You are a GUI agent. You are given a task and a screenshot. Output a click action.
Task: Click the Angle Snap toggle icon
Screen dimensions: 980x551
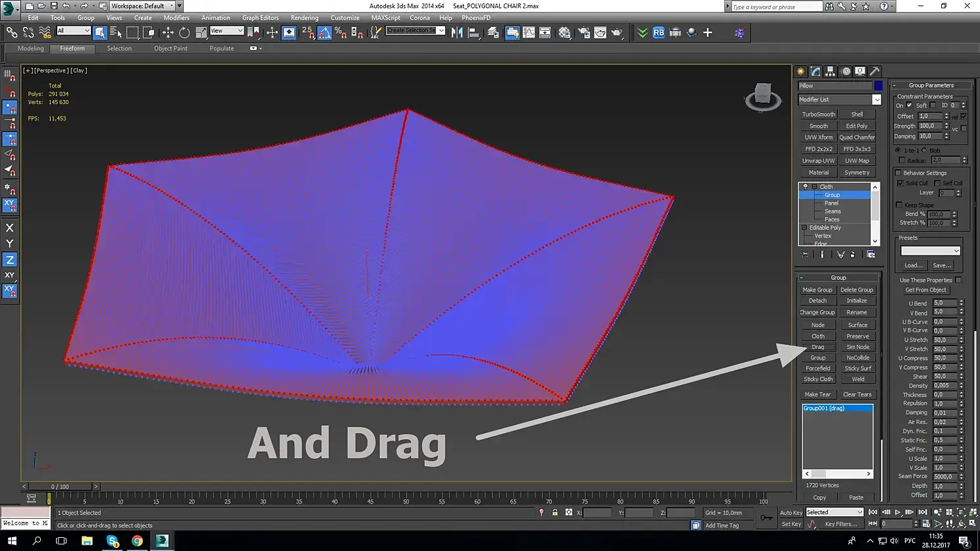(x=325, y=32)
